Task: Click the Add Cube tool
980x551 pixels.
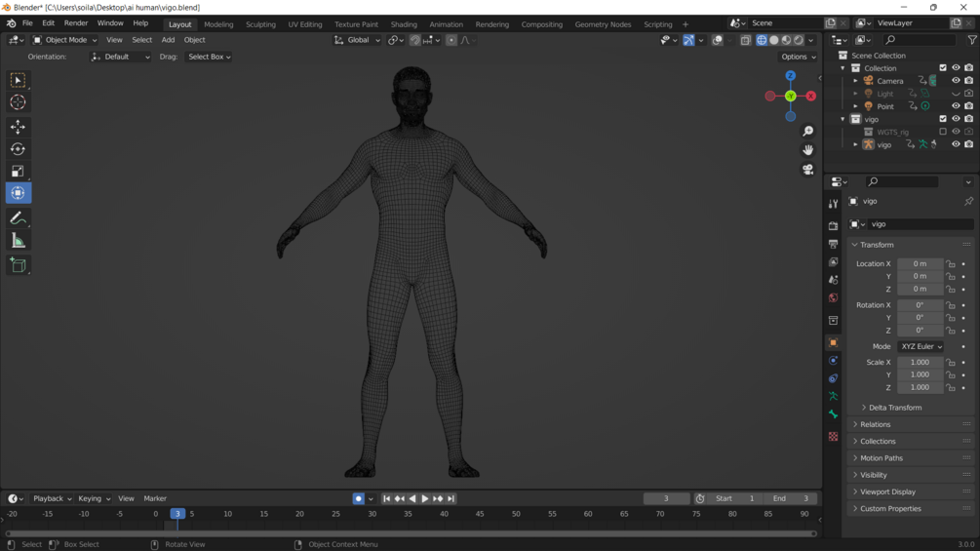Action: tap(18, 265)
